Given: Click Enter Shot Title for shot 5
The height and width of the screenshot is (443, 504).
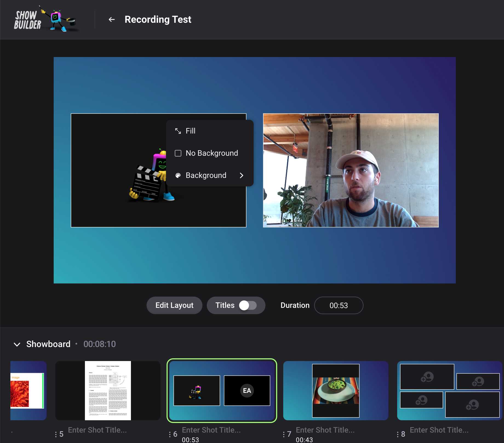Looking at the screenshot, I should (97, 430).
